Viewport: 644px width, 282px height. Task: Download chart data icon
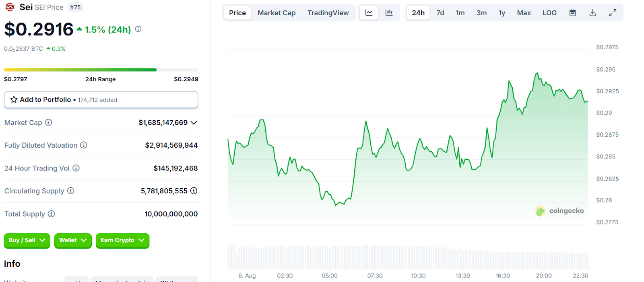(592, 13)
